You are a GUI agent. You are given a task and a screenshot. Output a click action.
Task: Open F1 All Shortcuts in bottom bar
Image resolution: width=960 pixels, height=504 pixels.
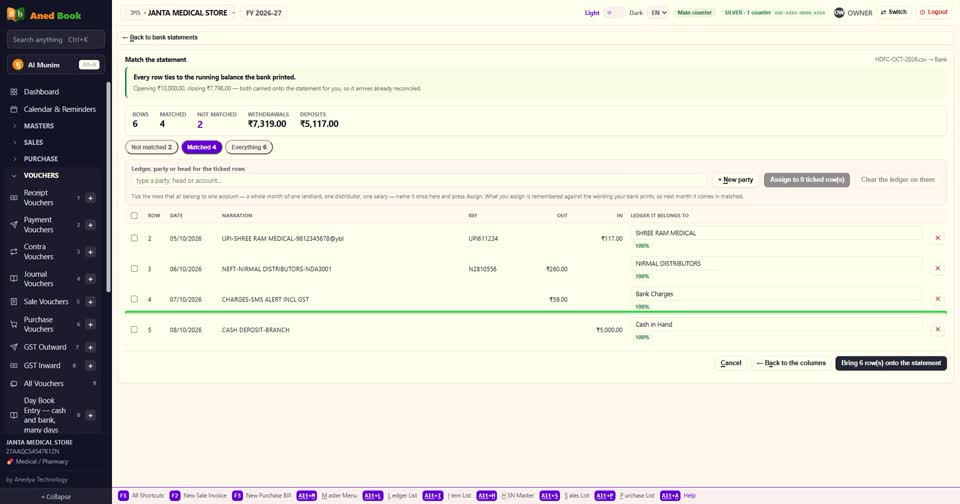point(141,495)
